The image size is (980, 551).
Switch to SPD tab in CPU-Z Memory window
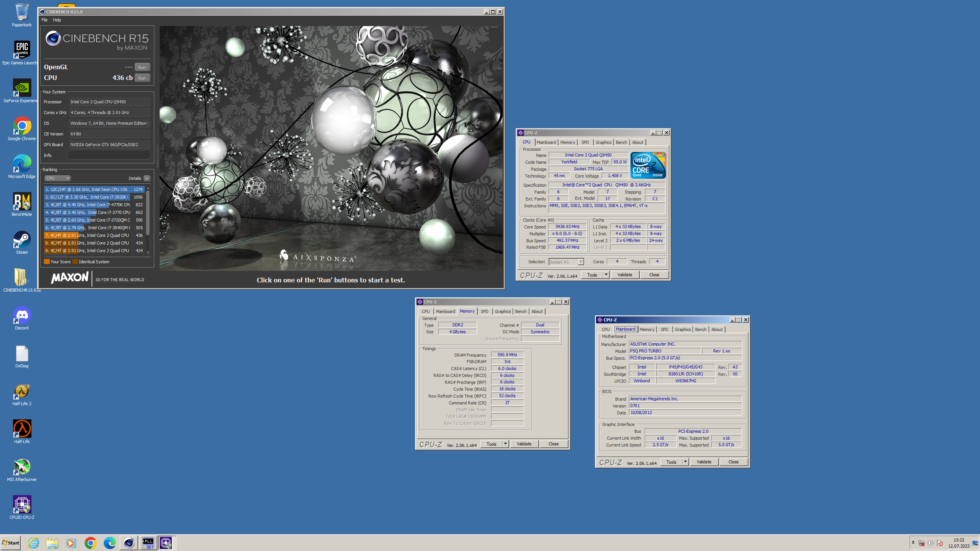click(x=484, y=311)
